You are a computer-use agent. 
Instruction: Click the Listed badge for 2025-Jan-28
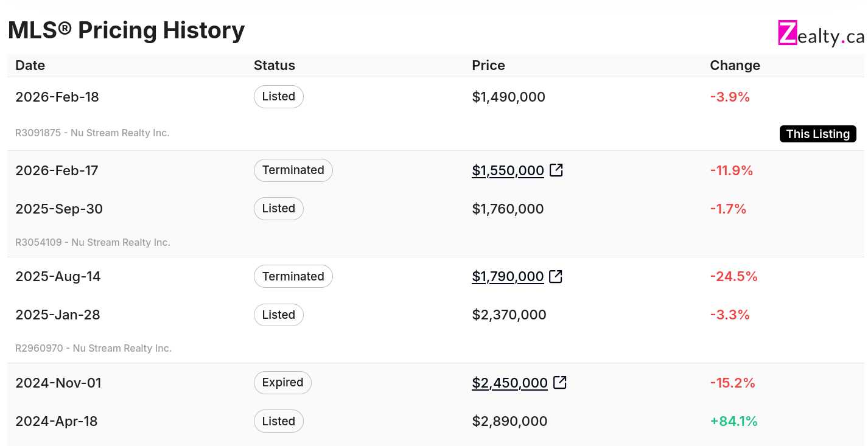278,315
